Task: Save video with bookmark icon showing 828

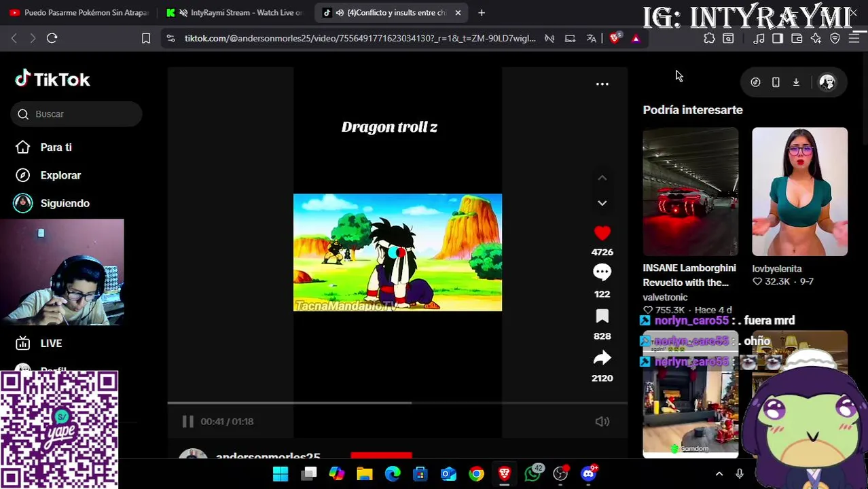Action: pyautogui.click(x=602, y=316)
